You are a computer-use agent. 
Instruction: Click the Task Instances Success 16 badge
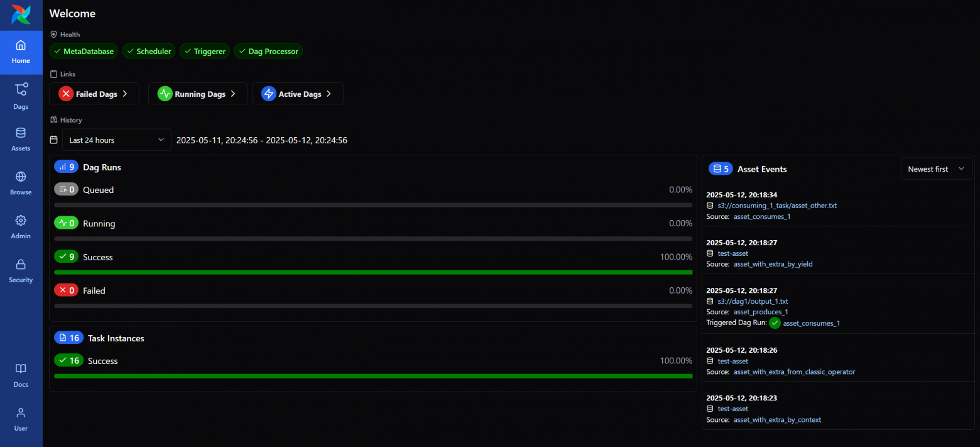[68, 360]
